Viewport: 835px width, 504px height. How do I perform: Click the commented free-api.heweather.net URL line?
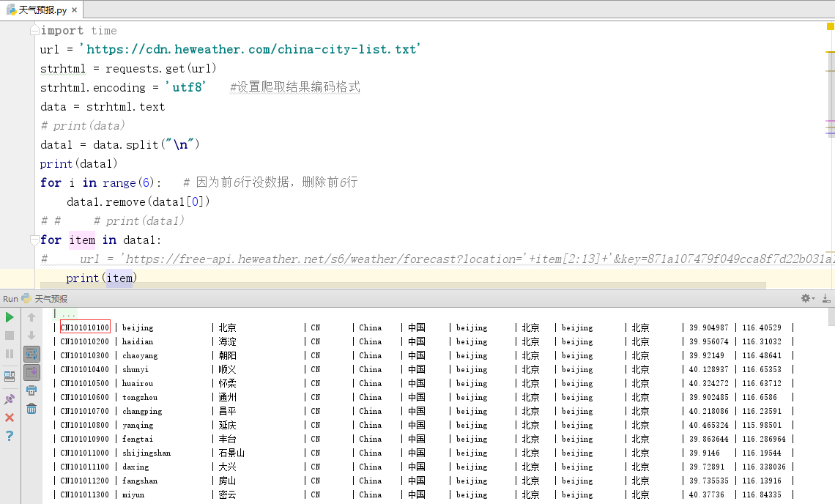(x=437, y=259)
